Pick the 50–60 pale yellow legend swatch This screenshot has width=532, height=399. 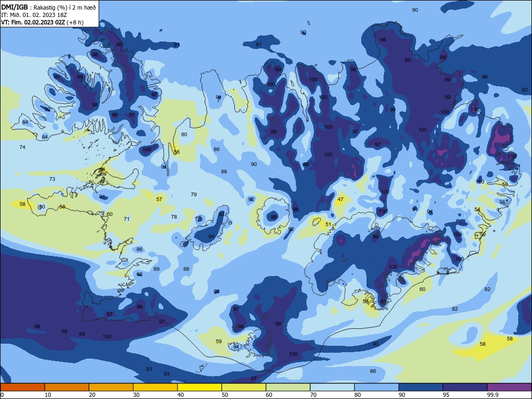[x=244, y=387]
